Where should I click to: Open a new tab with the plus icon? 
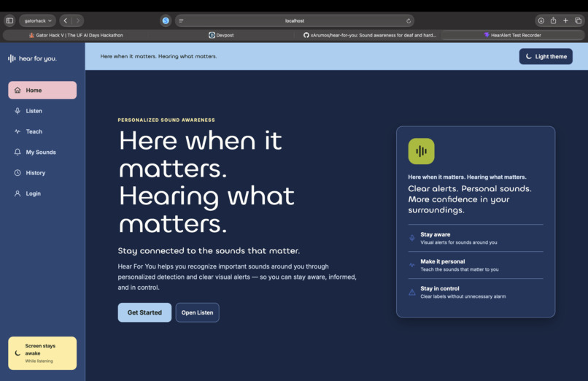click(565, 20)
